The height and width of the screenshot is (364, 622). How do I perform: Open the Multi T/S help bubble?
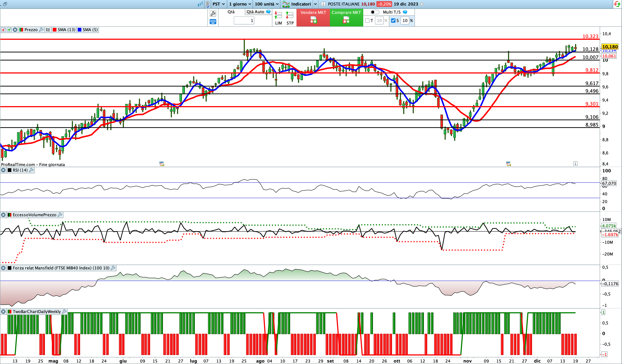pyautogui.click(x=405, y=12)
